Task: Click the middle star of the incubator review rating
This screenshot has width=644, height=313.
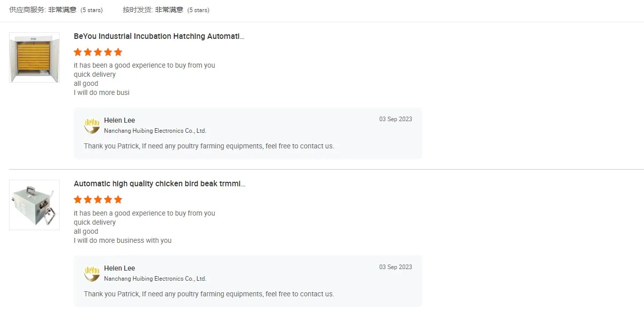Action: (x=98, y=52)
